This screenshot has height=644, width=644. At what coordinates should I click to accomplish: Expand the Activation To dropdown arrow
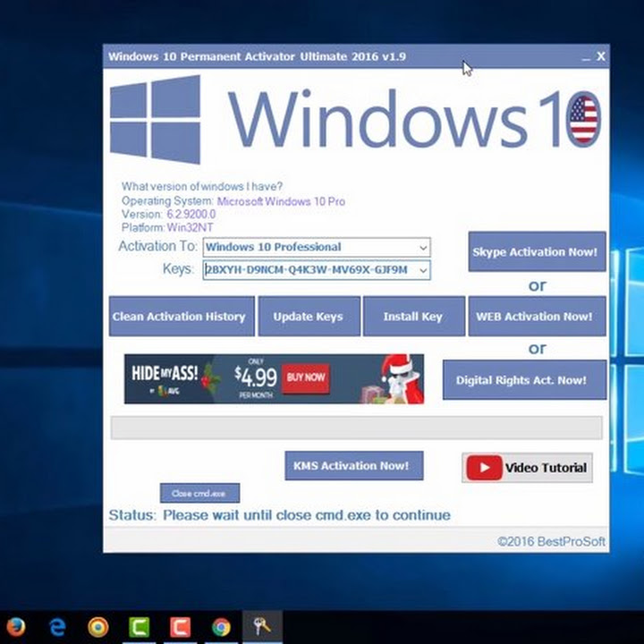[x=423, y=247]
